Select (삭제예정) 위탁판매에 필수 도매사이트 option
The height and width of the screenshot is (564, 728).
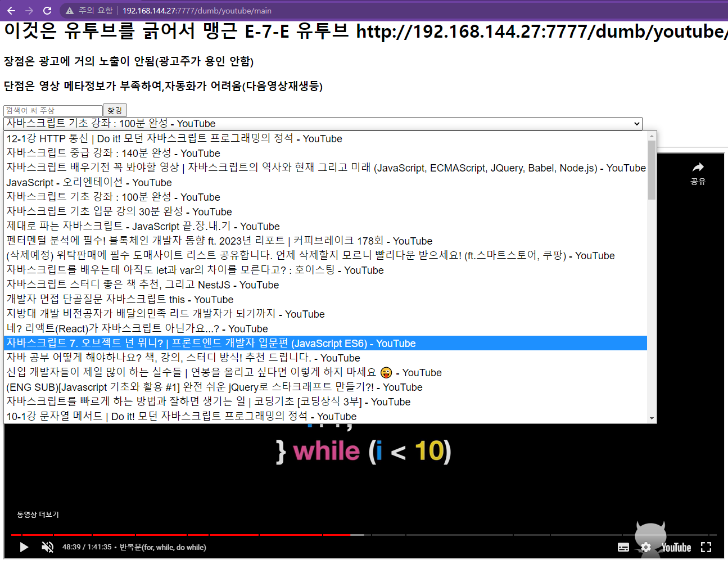325,256
